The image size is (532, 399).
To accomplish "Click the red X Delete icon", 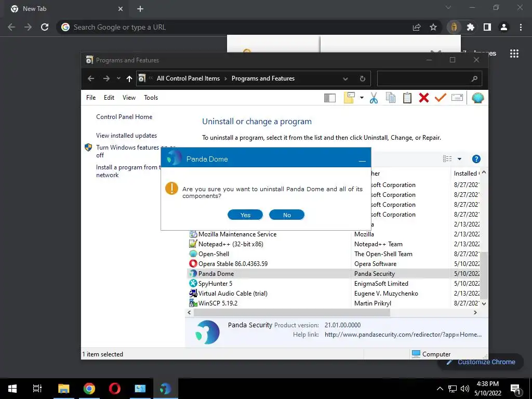I will pyautogui.click(x=423, y=98).
